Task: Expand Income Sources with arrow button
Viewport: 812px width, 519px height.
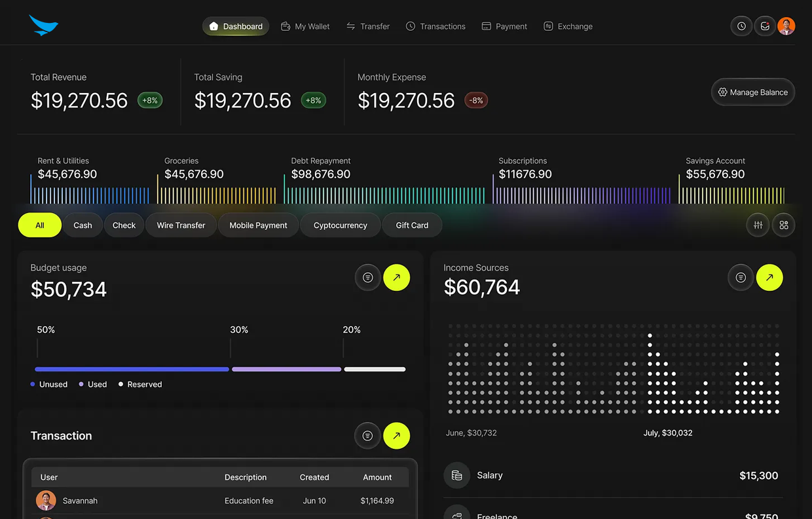Action: 769,278
